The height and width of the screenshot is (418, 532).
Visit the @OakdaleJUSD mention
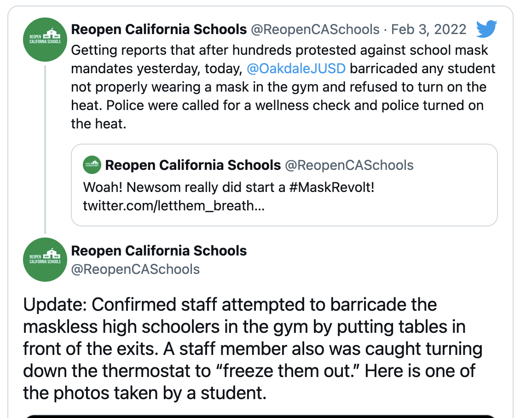pyautogui.click(x=296, y=69)
